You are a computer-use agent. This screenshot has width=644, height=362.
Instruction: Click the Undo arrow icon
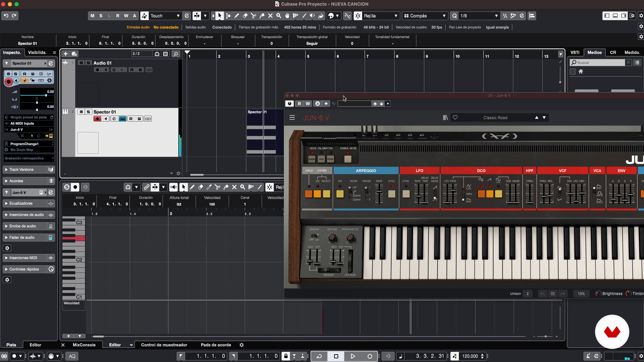click(6, 16)
